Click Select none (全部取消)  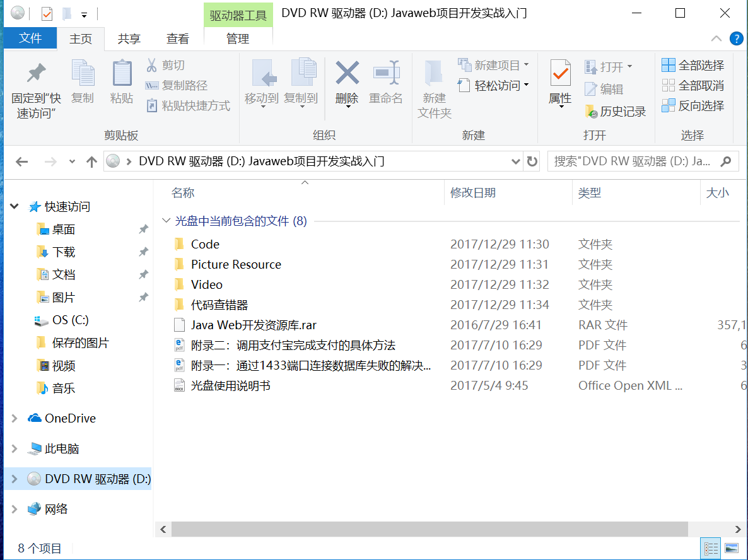(x=692, y=85)
